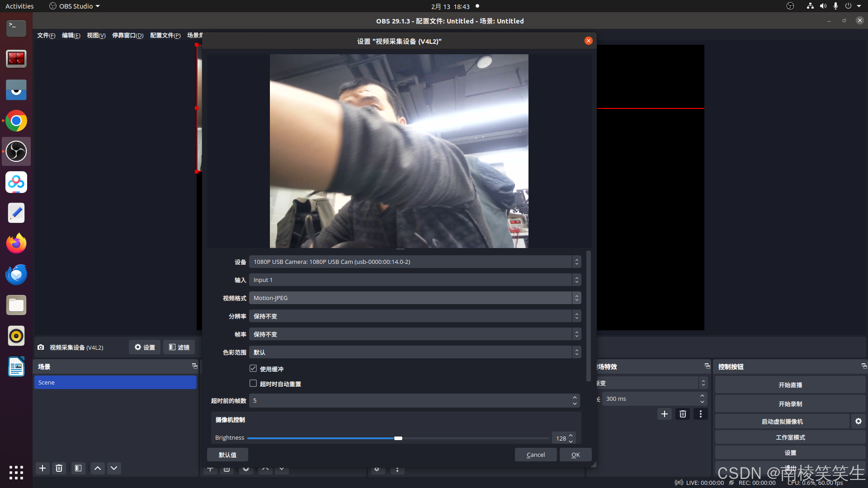Click the remove scene trash icon
868x488 pixels.
point(59,468)
